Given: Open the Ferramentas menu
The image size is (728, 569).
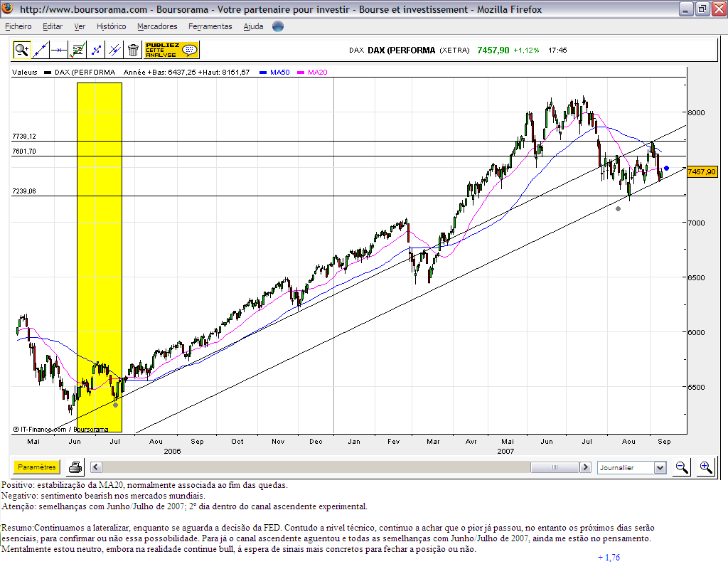Looking at the screenshot, I should point(210,26).
